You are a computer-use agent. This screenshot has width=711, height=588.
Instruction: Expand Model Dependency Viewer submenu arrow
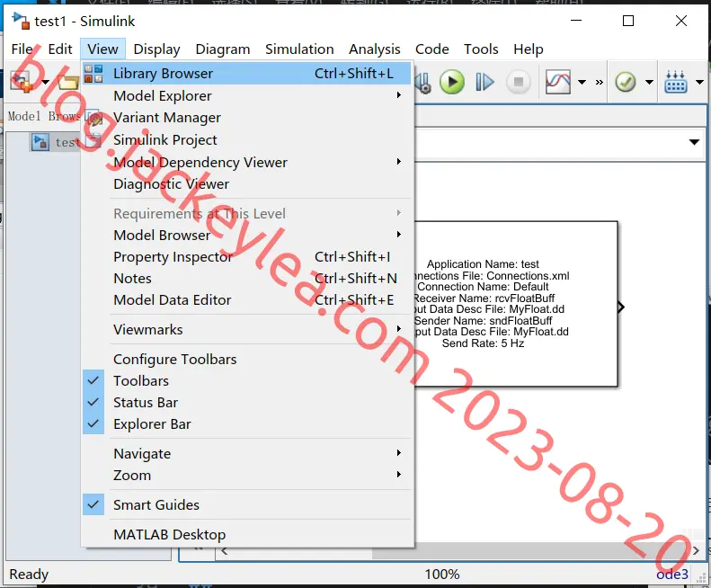[398, 162]
